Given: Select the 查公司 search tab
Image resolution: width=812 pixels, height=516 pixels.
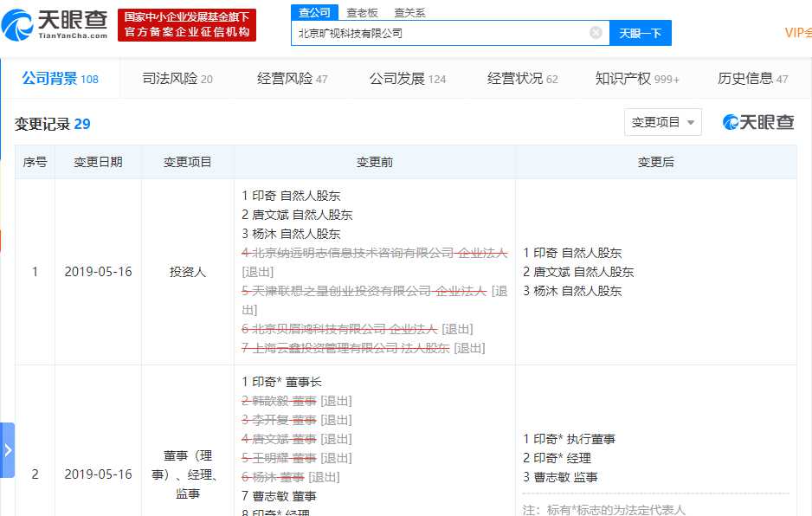Looking at the screenshot, I should coord(314,13).
